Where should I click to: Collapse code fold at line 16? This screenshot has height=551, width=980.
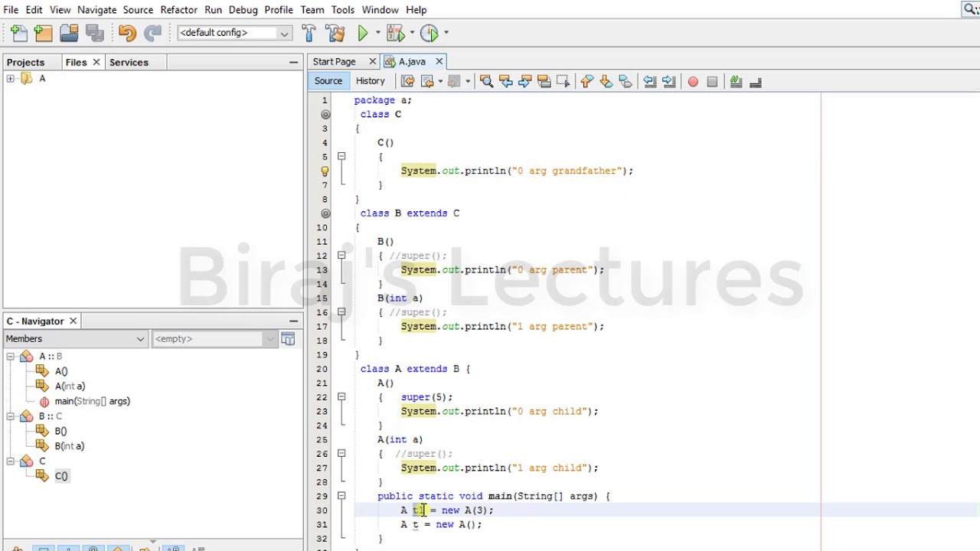(x=341, y=312)
